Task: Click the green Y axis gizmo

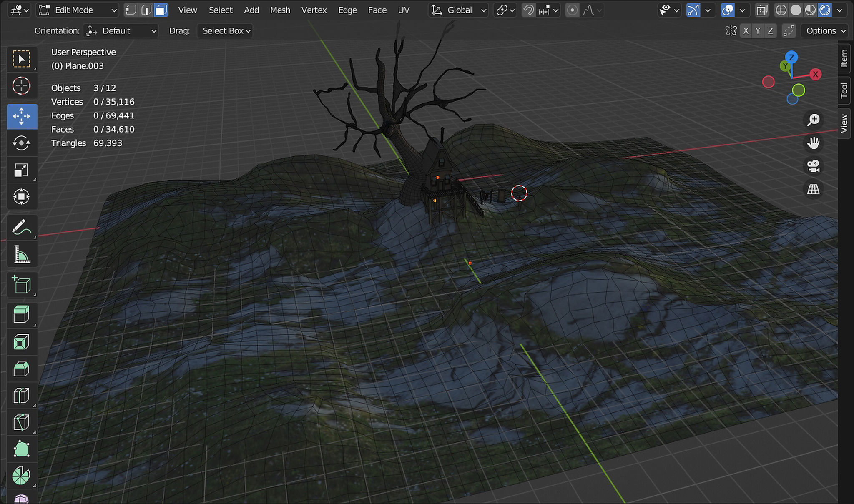Action: point(785,66)
